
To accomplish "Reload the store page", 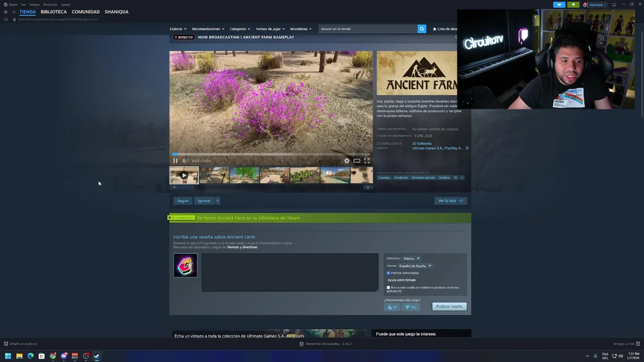I will [6, 19].
